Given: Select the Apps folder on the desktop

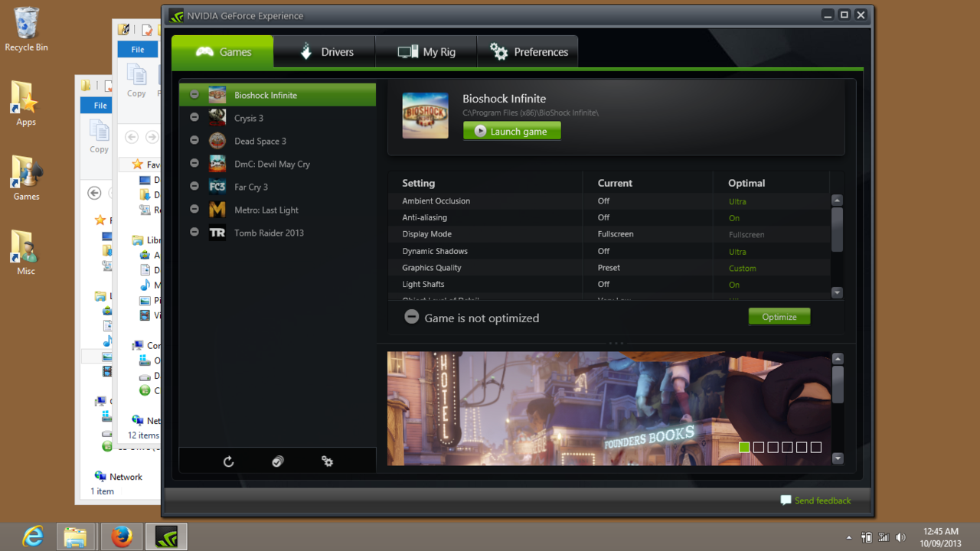Looking at the screenshot, I should point(26,104).
